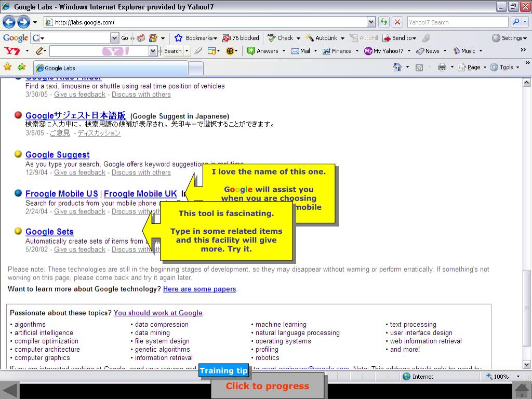Open Here are some papers link
This screenshot has height=399, width=532.
tap(199, 289)
